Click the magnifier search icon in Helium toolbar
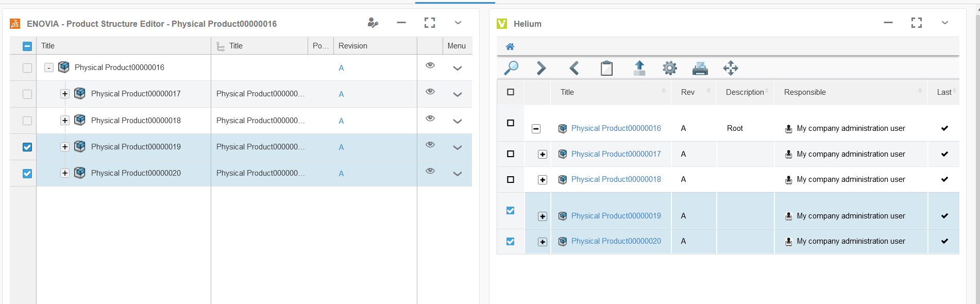980x304 pixels. pyautogui.click(x=511, y=68)
